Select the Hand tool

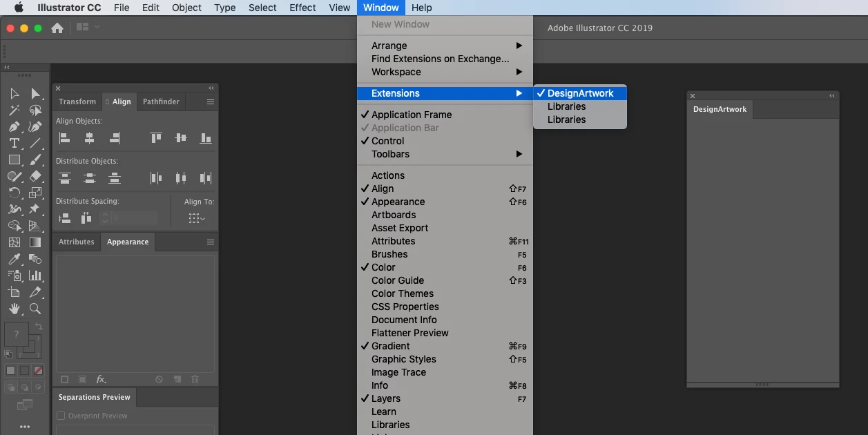pyautogui.click(x=15, y=309)
